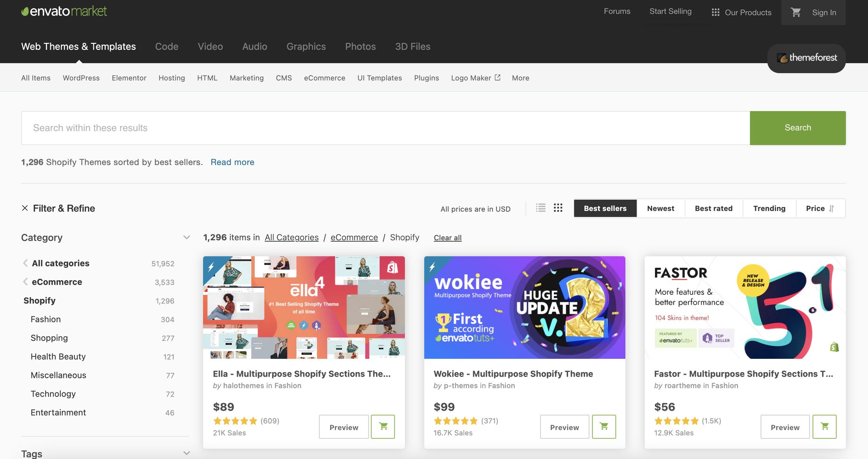The height and width of the screenshot is (459, 868).
Task: Open the More menu in subnav
Action: pos(520,78)
